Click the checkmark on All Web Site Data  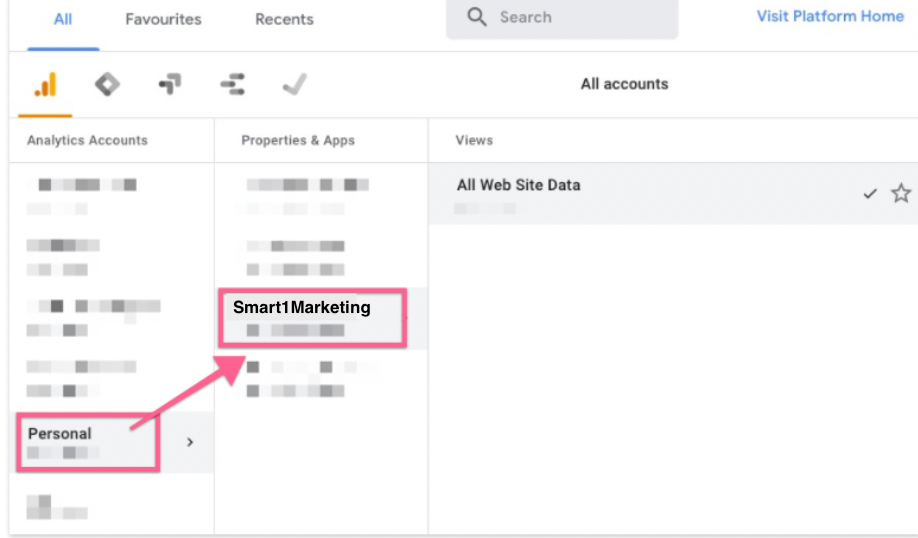point(870,194)
